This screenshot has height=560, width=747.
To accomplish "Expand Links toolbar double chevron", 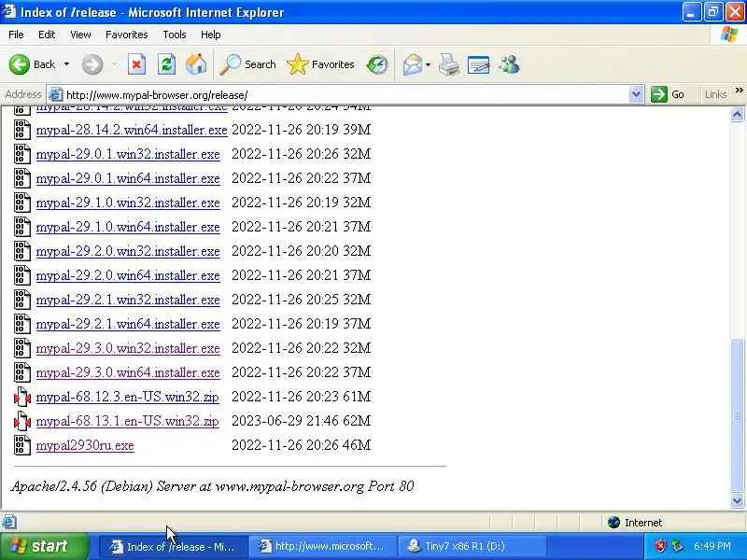I will (x=739, y=91).
